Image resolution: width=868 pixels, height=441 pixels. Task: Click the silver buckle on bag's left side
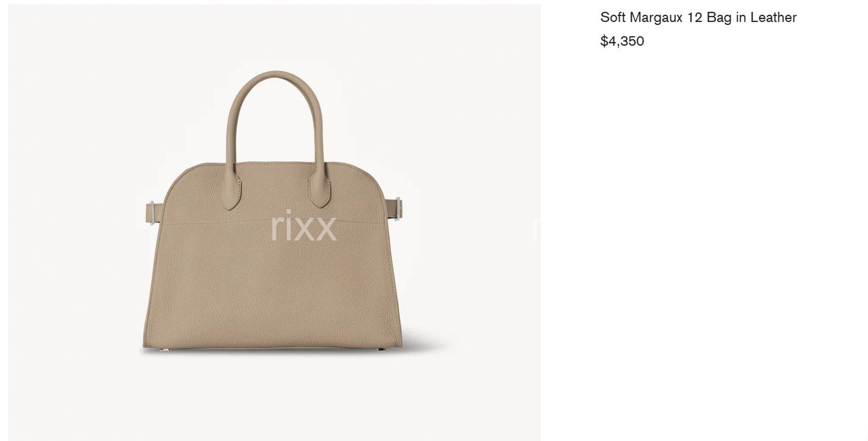click(152, 212)
